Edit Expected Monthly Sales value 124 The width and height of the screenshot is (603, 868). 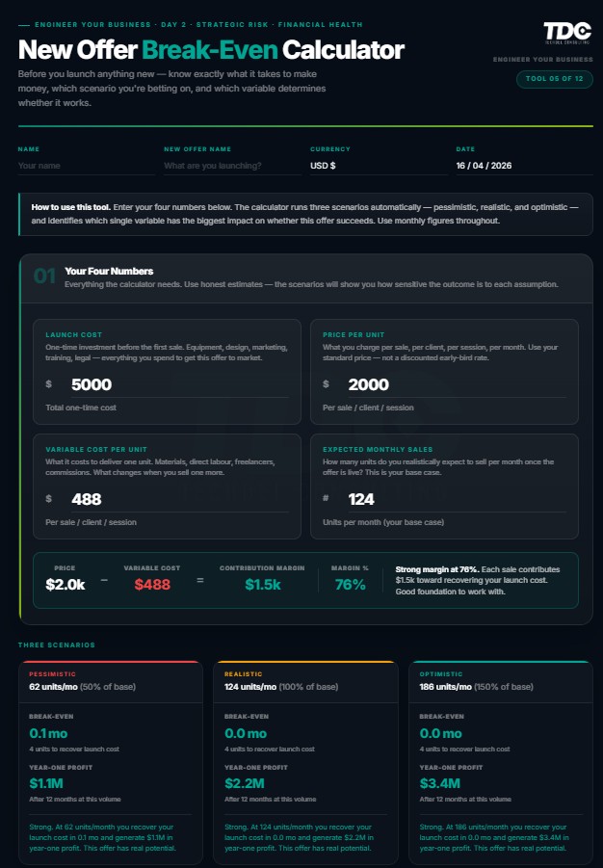(x=457, y=499)
